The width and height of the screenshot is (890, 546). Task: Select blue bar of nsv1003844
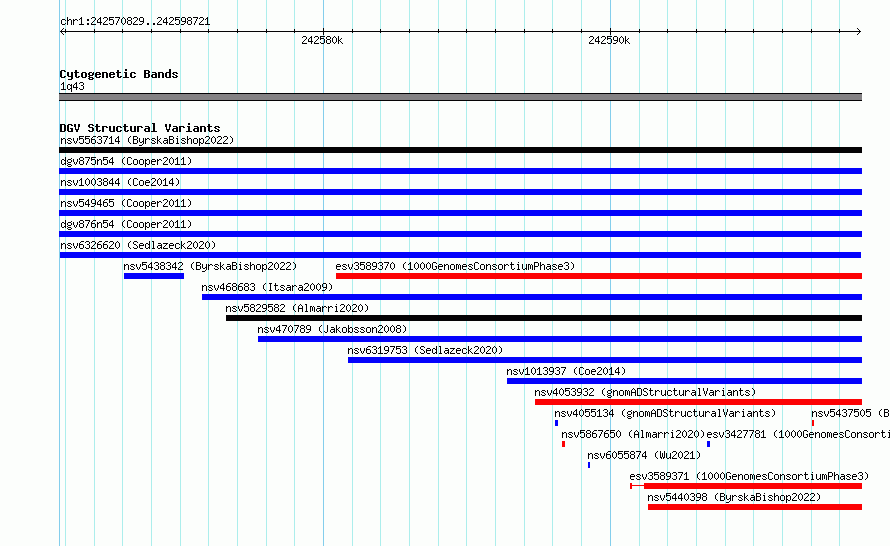tap(460, 192)
